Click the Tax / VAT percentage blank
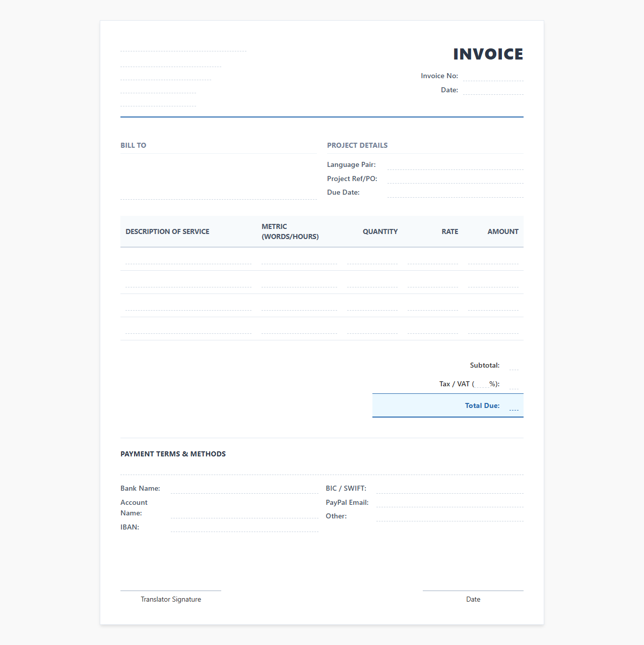644x645 pixels. coord(482,384)
